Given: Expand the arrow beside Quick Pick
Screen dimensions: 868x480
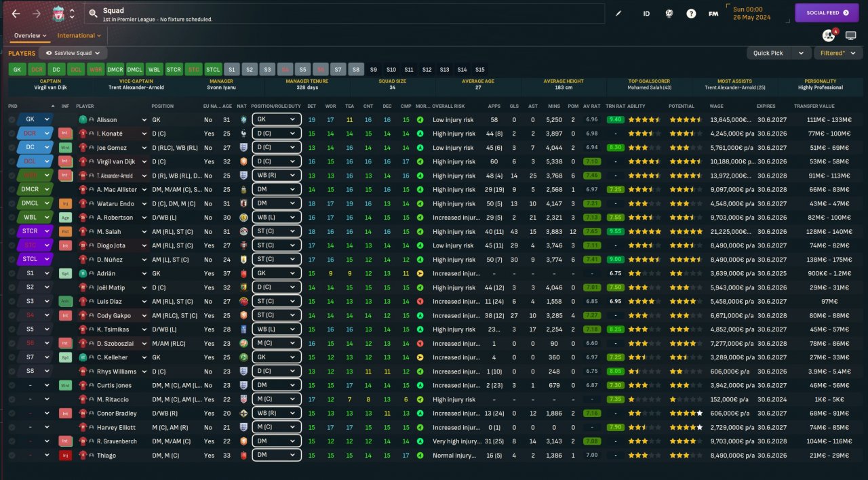Looking at the screenshot, I should (802, 53).
